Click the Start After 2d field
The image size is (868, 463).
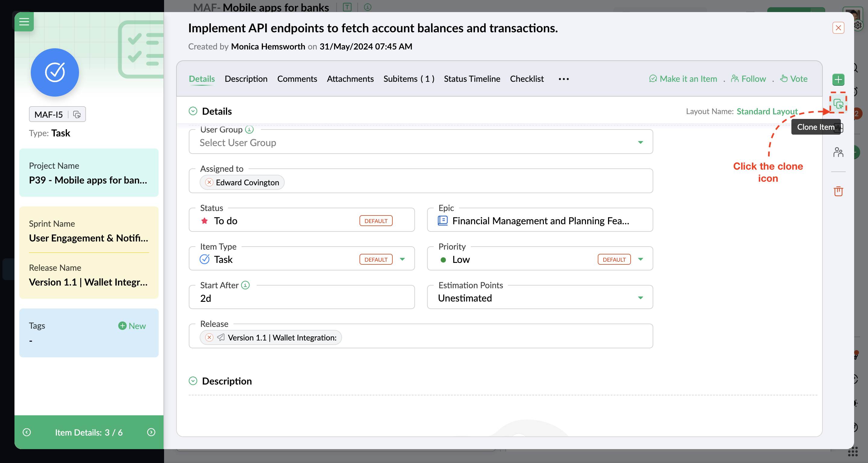[302, 297]
